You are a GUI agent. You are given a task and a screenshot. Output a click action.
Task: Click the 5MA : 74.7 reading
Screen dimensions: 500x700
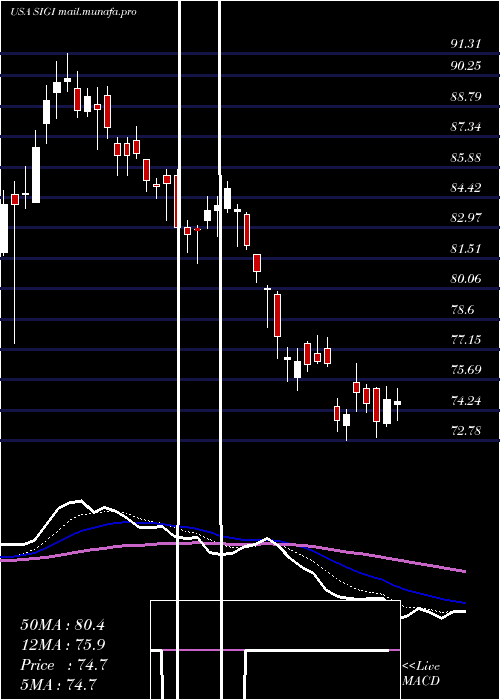[58, 684]
